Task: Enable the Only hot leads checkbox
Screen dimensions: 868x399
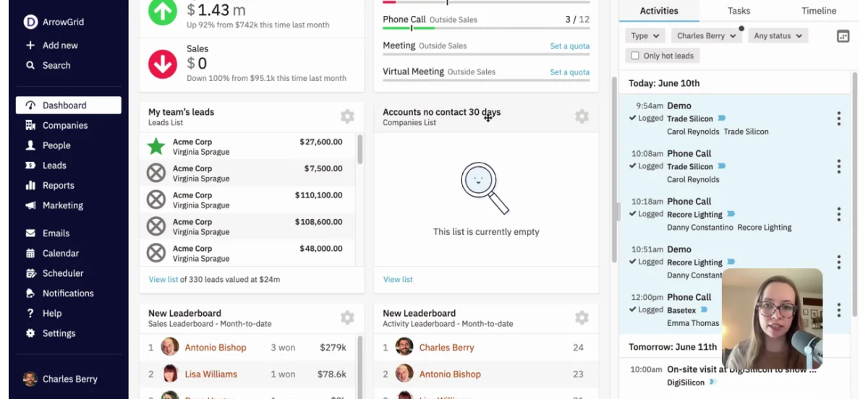Action: click(x=635, y=56)
